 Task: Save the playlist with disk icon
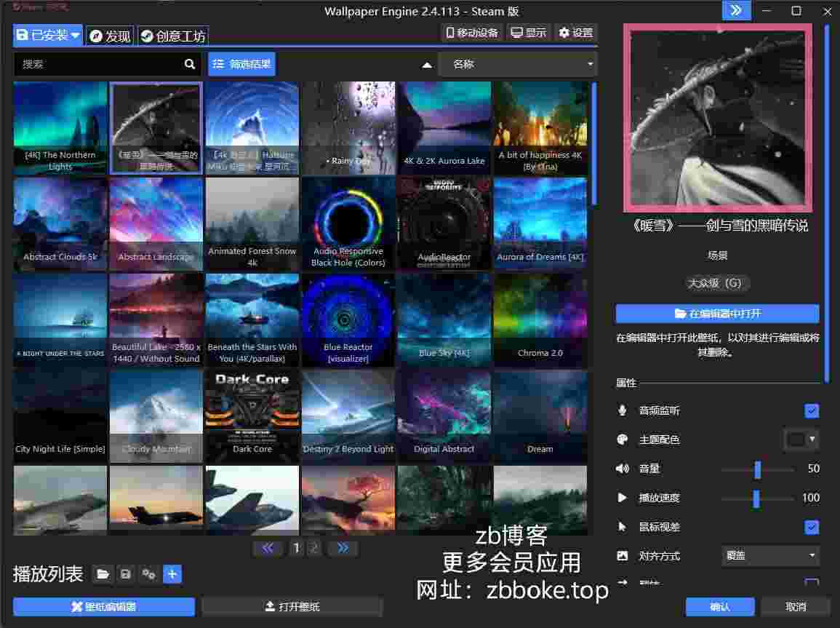125,574
